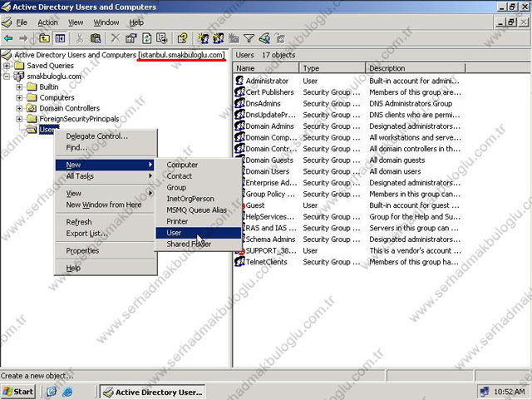Open the Window menu

click(x=106, y=22)
